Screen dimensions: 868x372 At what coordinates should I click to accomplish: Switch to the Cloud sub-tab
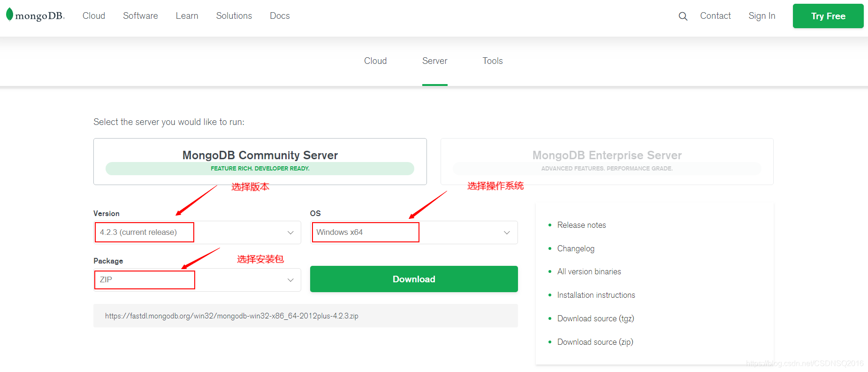(x=375, y=61)
